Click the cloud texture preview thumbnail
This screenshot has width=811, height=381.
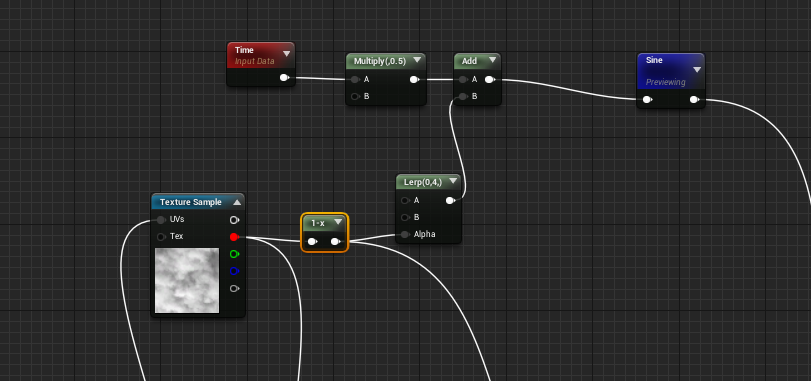[x=187, y=280]
